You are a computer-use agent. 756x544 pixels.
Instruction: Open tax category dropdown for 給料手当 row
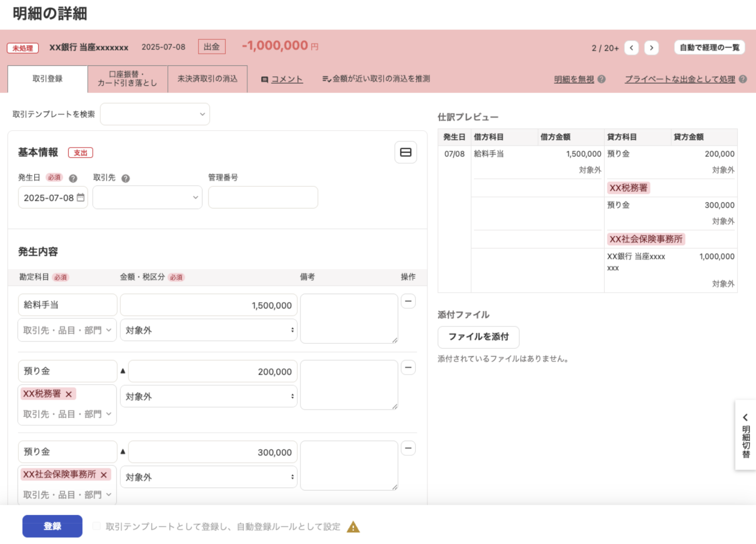pos(209,330)
